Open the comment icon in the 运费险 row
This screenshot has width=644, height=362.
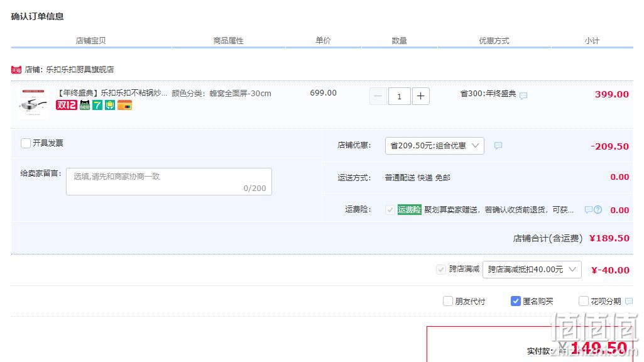click(x=588, y=210)
